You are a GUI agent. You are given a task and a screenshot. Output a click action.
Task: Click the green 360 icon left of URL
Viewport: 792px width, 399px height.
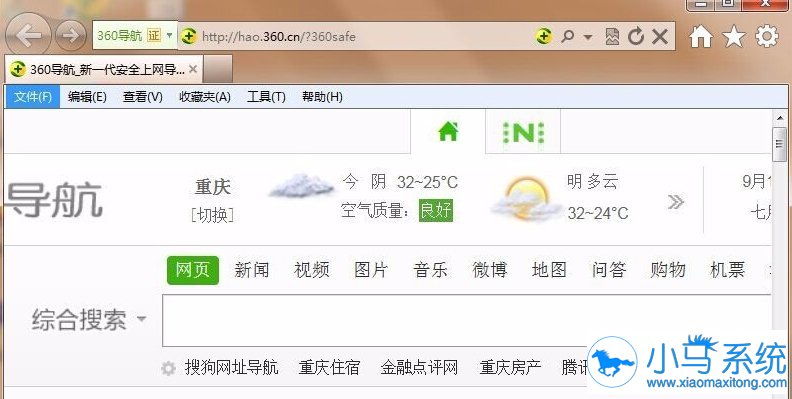(188, 36)
